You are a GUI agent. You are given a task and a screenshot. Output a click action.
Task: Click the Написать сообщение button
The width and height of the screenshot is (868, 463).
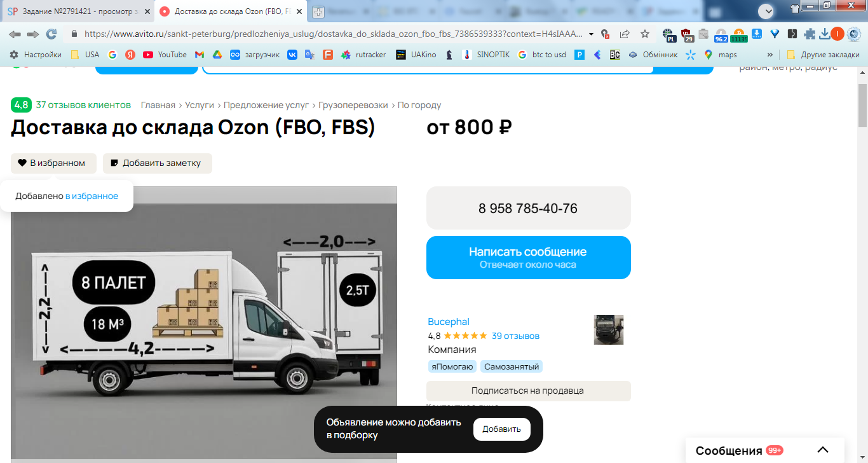(529, 258)
